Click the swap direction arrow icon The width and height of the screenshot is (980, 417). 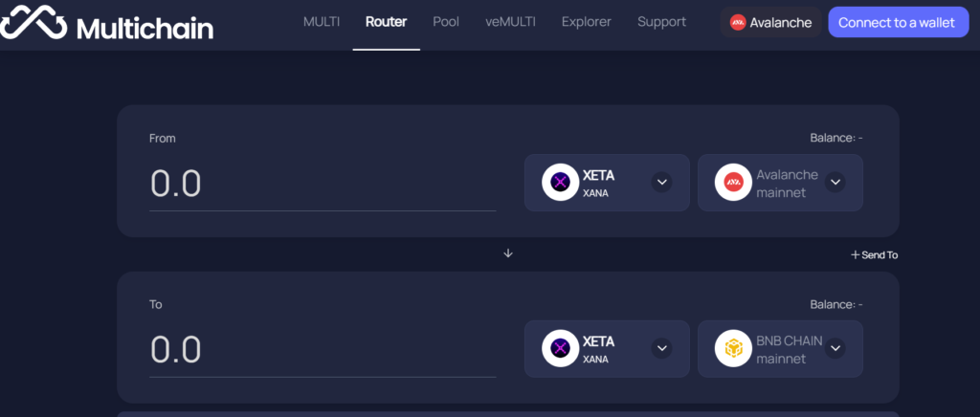point(508,252)
